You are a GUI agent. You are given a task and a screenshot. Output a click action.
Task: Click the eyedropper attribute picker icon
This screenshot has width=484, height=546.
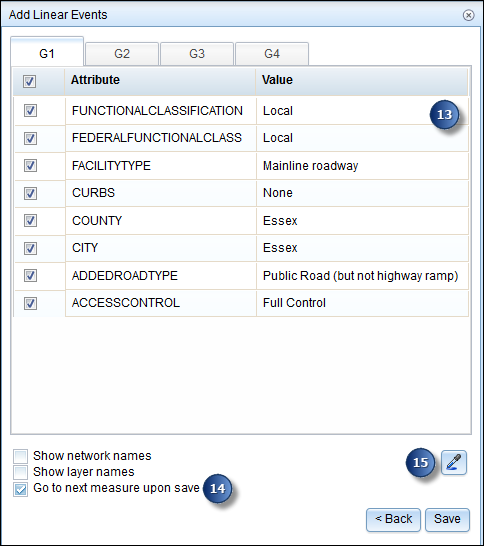click(x=454, y=462)
